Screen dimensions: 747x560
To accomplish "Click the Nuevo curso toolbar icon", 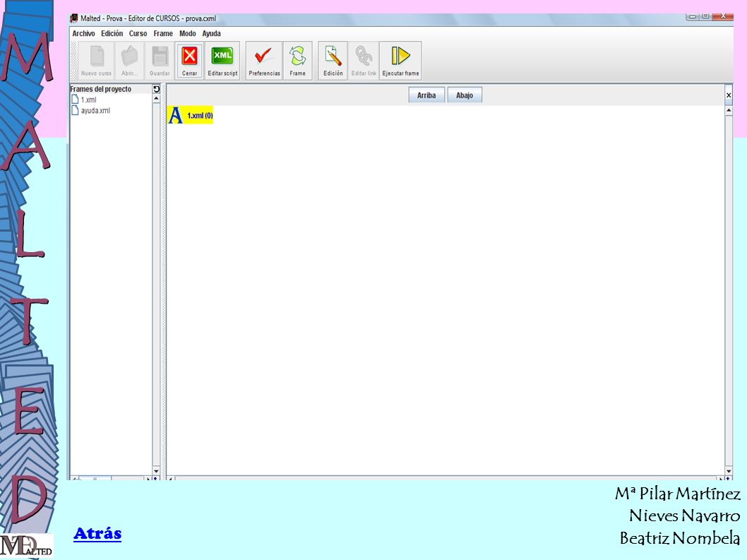I will coord(96,61).
